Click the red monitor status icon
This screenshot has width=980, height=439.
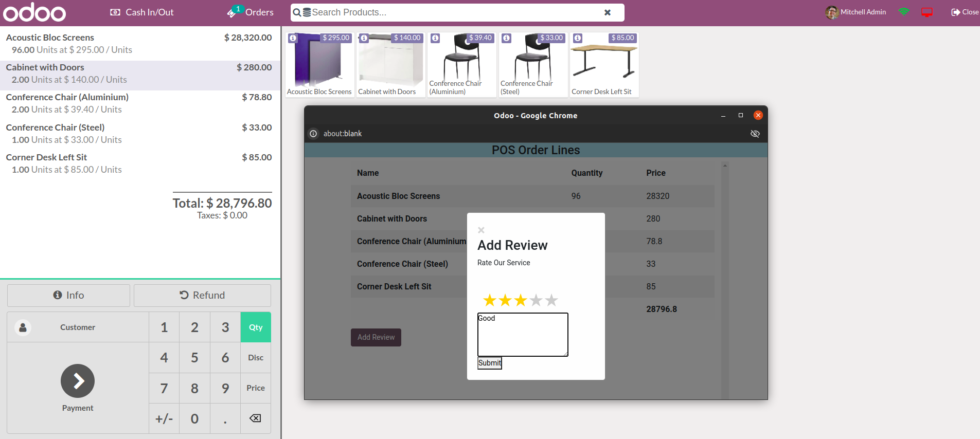coord(927,12)
